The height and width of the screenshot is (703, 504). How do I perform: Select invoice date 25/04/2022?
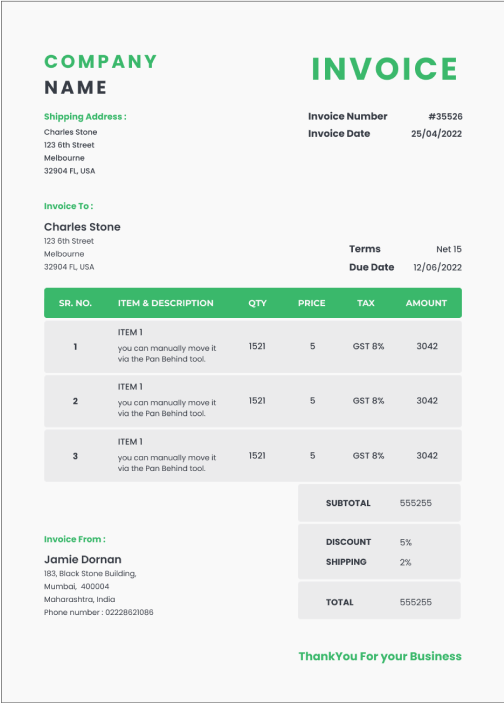pos(436,134)
